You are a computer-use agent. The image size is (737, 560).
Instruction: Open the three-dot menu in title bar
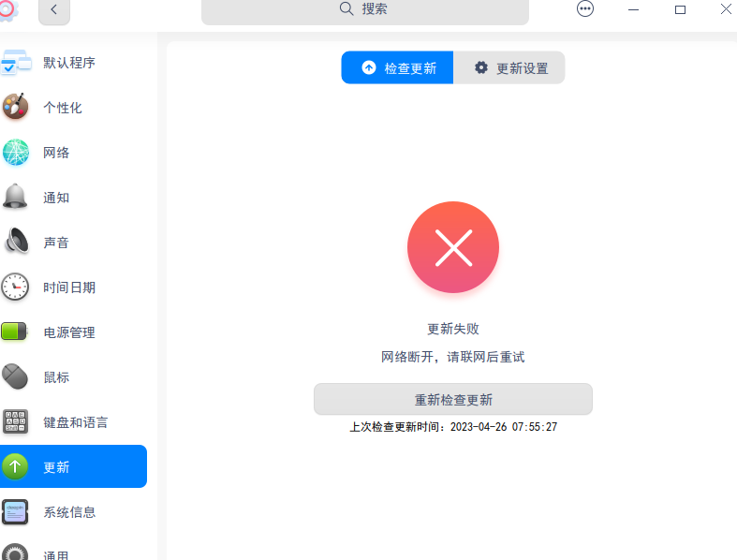pos(585,9)
